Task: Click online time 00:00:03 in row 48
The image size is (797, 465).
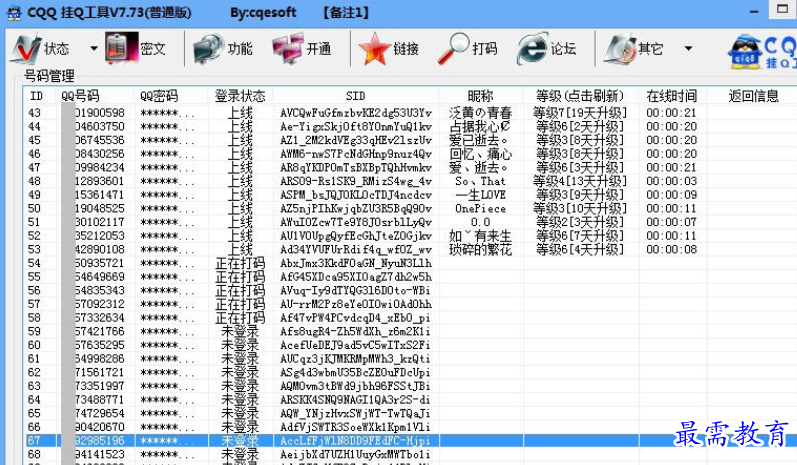Action: pyautogui.click(x=671, y=181)
